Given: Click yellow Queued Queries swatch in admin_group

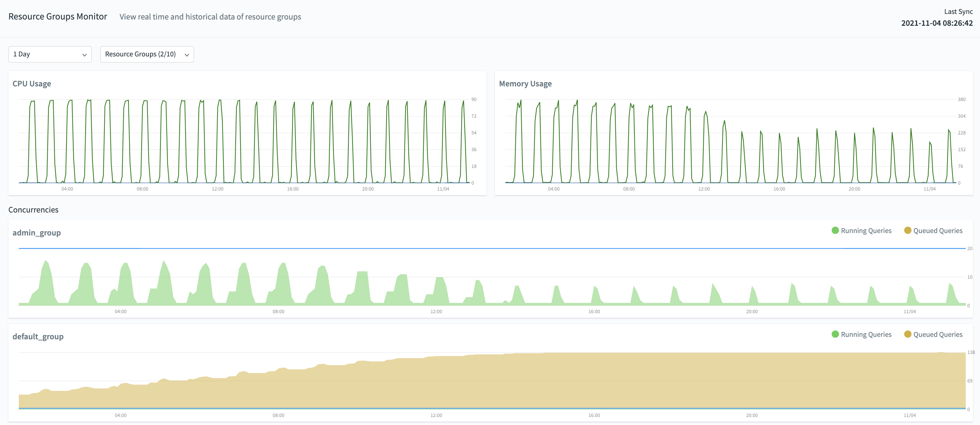Looking at the screenshot, I should pos(908,230).
